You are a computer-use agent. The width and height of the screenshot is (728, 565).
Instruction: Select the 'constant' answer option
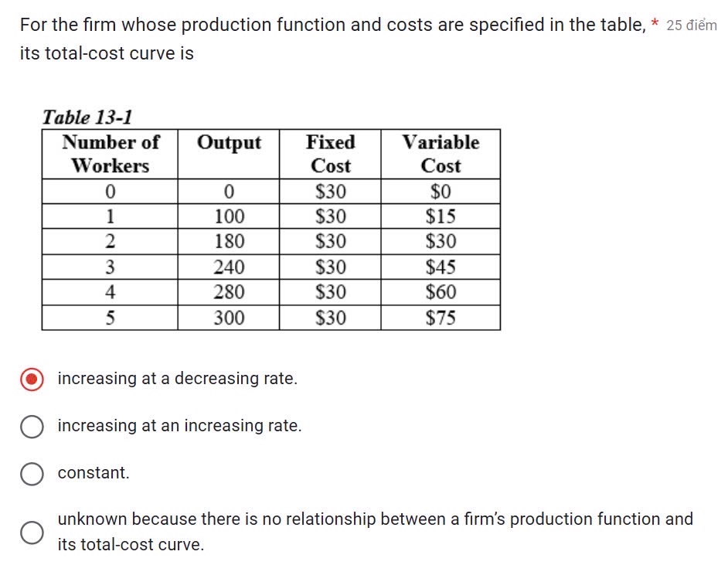coord(32,474)
